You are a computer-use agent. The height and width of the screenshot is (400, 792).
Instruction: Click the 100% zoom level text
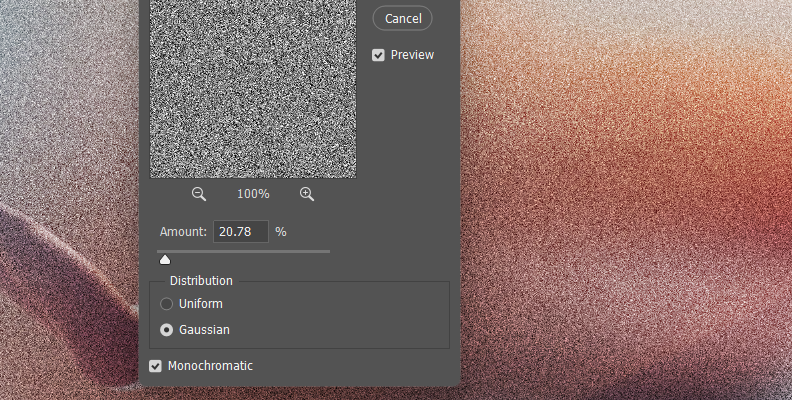253,194
